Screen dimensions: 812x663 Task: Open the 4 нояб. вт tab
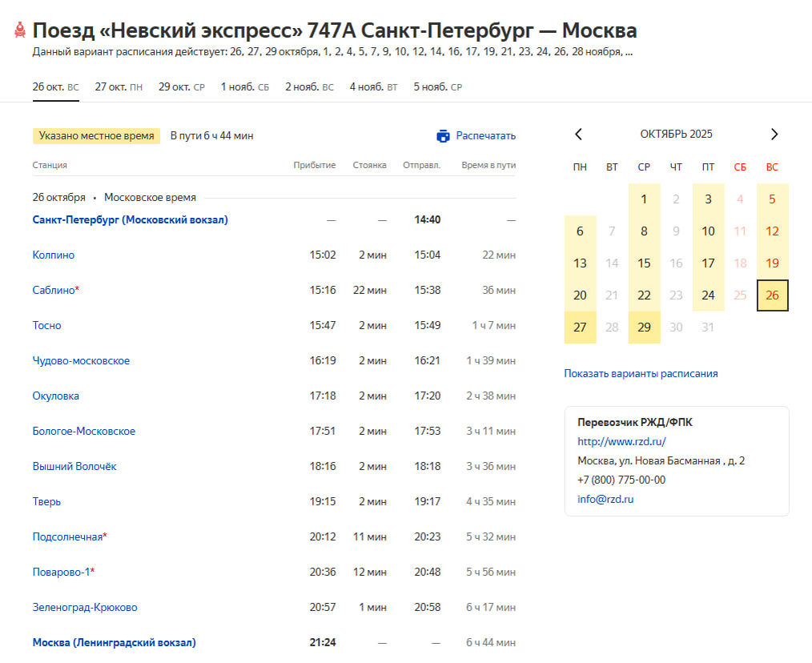point(373,87)
